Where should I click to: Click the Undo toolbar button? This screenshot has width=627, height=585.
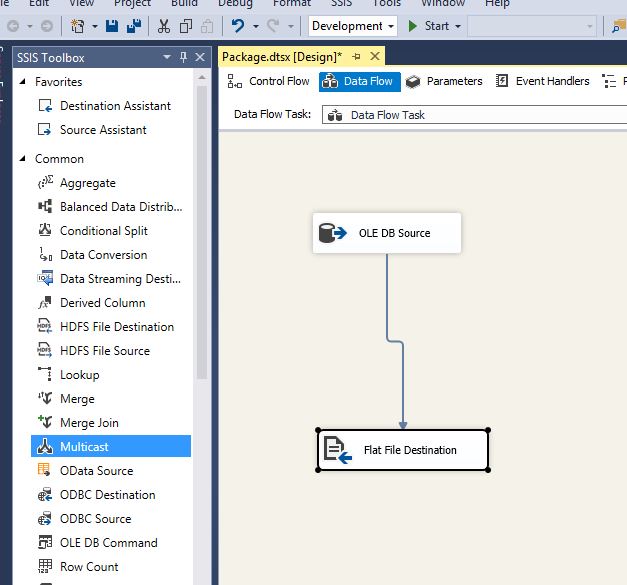point(238,26)
